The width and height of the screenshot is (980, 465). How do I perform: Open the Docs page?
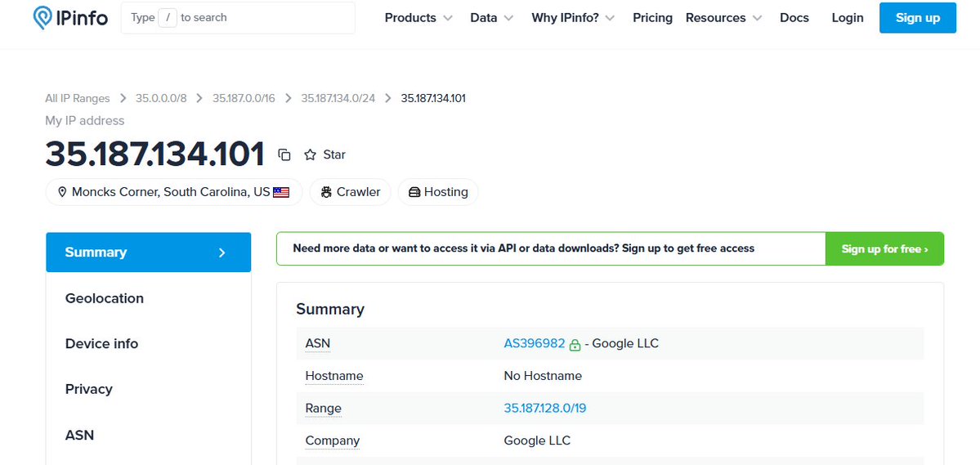(794, 18)
